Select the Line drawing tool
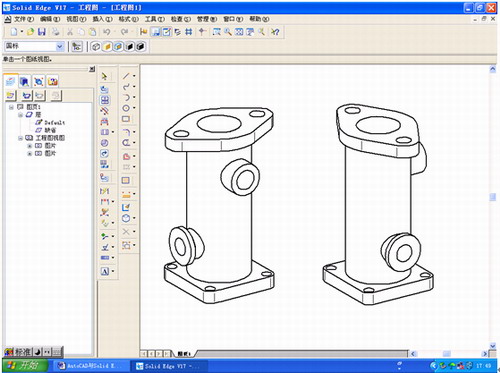This screenshot has width=500, height=373. [126, 76]
